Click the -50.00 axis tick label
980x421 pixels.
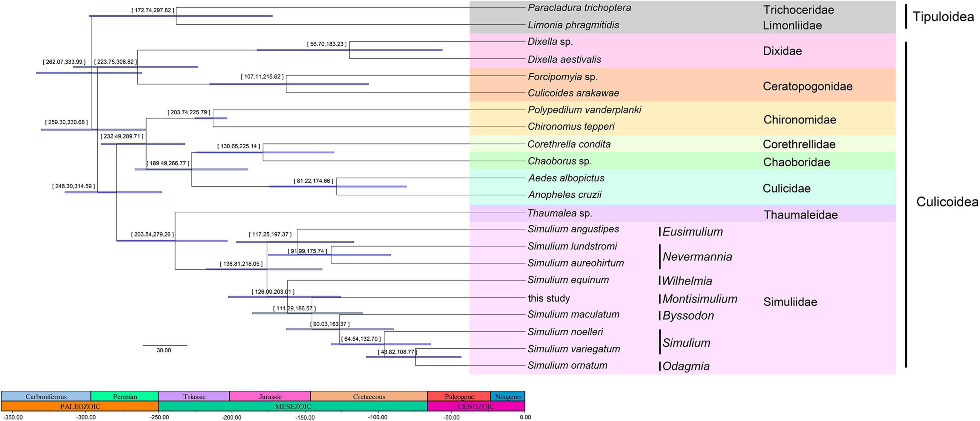coord(451,417)
